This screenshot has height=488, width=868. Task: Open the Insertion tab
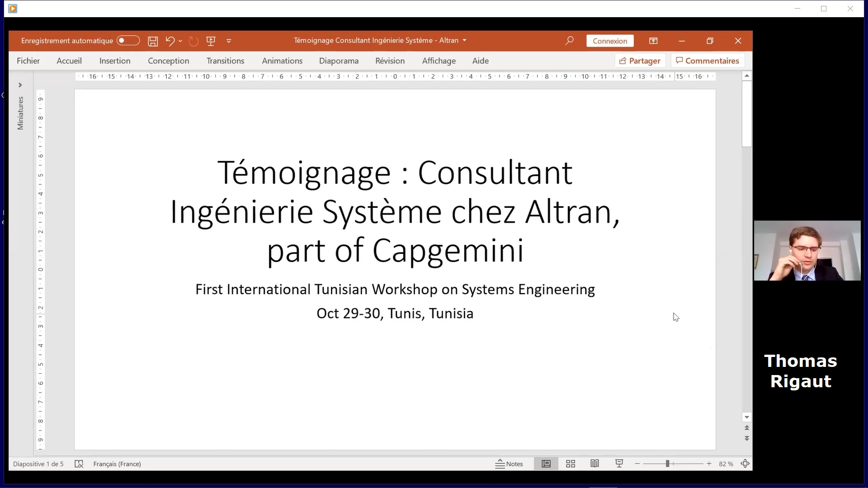pos(115,61)
